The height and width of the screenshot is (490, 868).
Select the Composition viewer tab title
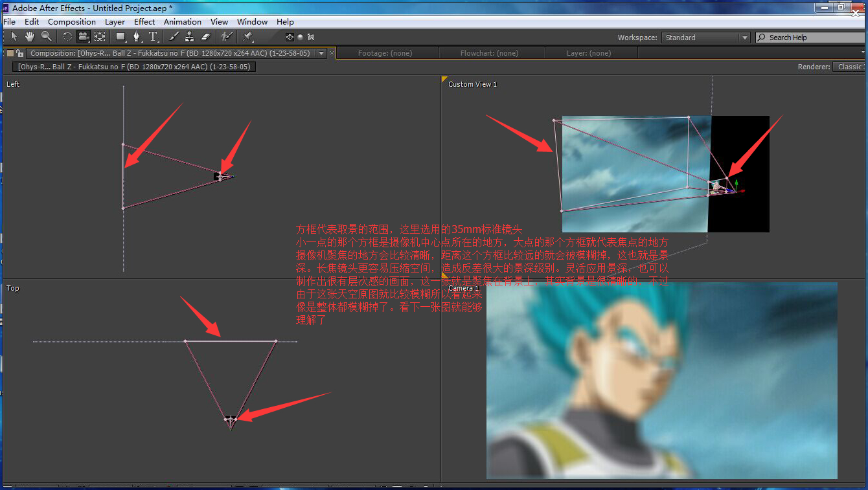[170, 53]
